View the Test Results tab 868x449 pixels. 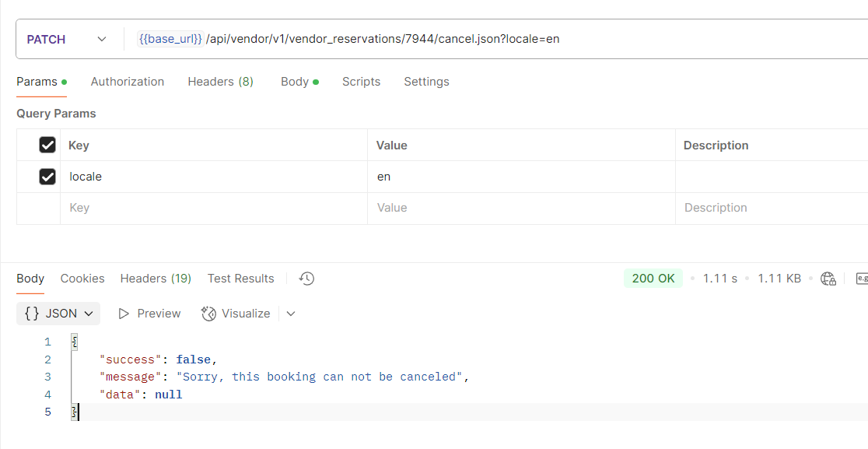coord(240,279)
